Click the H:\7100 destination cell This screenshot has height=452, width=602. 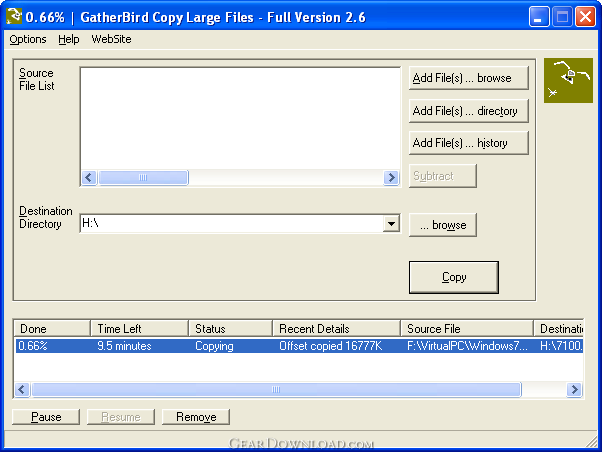coord(561,346)
